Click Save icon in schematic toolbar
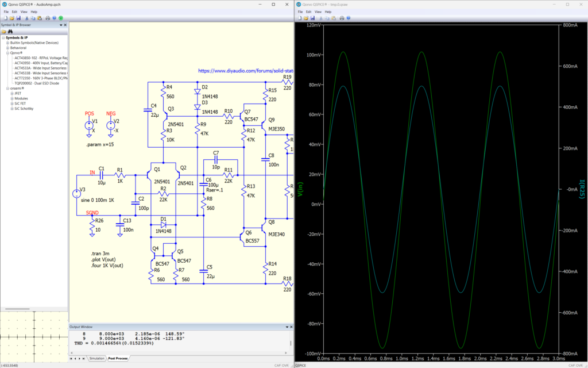The height and width of the screenshot is (368, 588). [18, 18]
